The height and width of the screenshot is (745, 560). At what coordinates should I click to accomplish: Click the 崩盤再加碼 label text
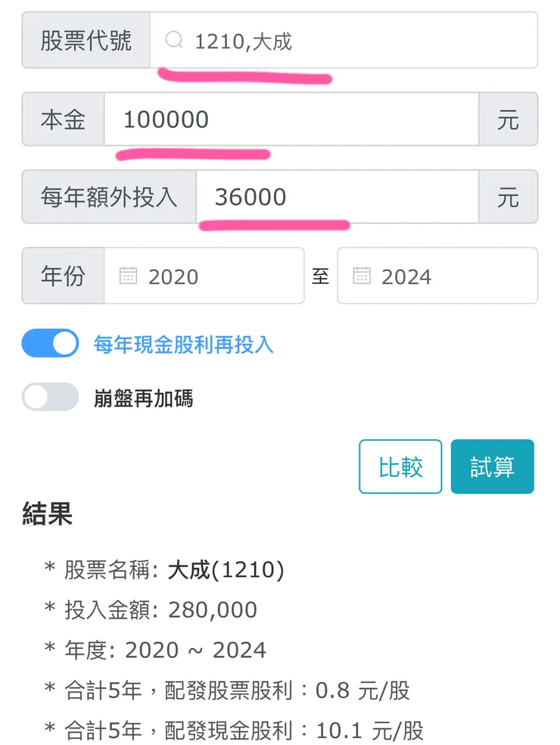(144, 398)
